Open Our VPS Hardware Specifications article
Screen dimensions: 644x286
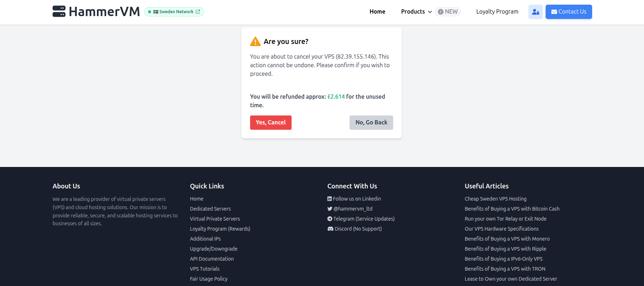(x=502, y=229)
